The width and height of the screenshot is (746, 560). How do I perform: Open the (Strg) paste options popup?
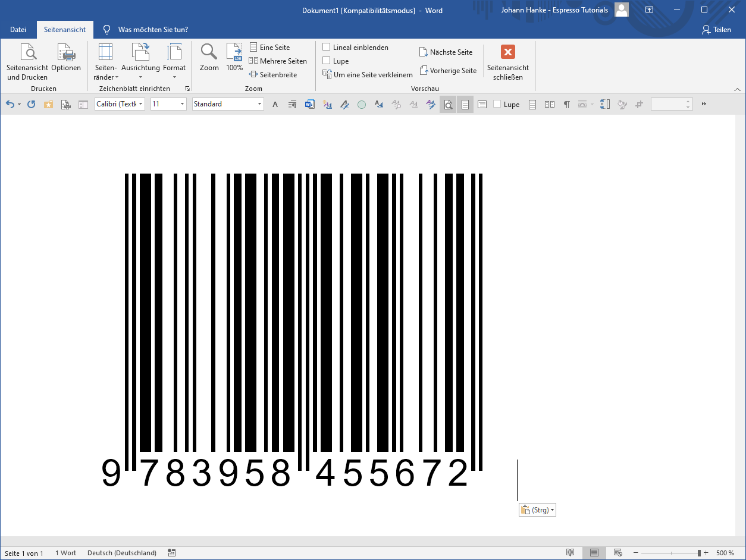(x=537, y=509)
